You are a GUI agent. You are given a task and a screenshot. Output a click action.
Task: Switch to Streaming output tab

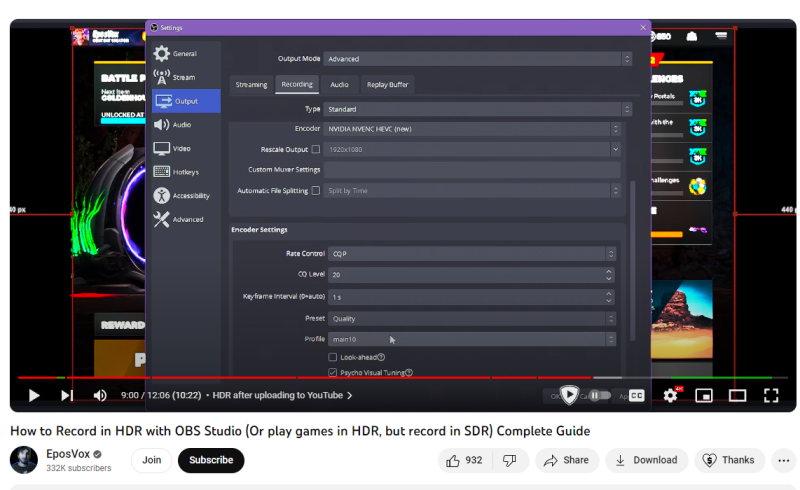point(251,85)
